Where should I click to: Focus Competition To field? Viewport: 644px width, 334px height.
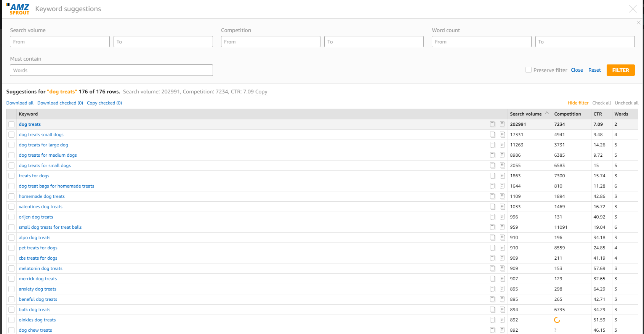point(374,42)
